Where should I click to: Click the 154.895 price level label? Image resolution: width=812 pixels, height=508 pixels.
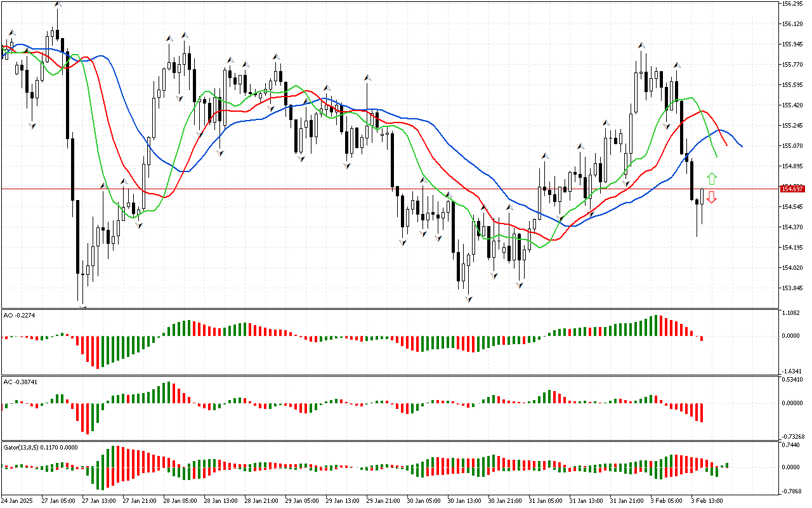(792, 166)
